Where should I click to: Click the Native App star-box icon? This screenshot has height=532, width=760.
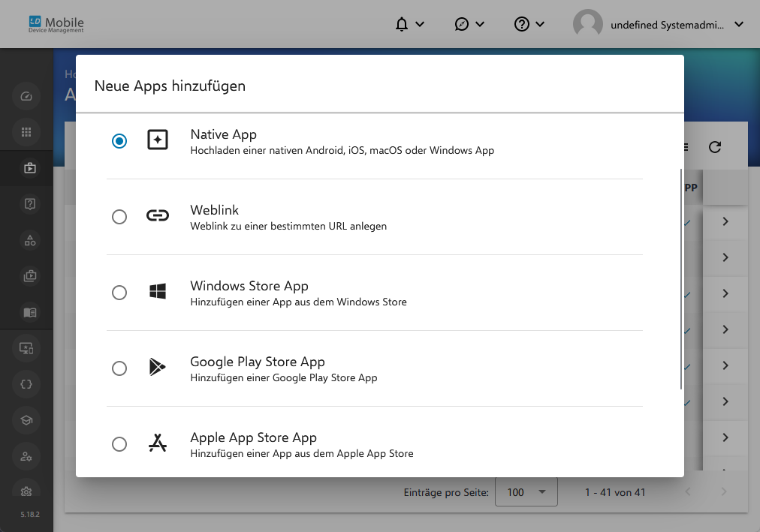158,140
